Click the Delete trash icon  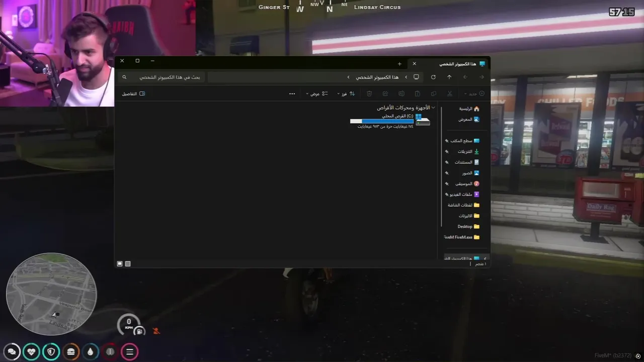(369, 94)
